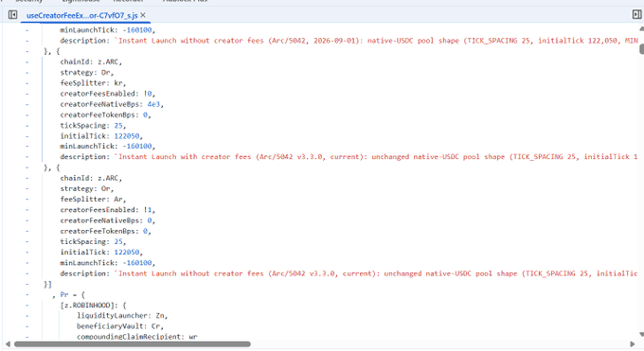The height and width of the screenshot is (351, 644).
Task: Click 'minLaunchTick: -160100,' on the first code line
Action: point(108,30)
